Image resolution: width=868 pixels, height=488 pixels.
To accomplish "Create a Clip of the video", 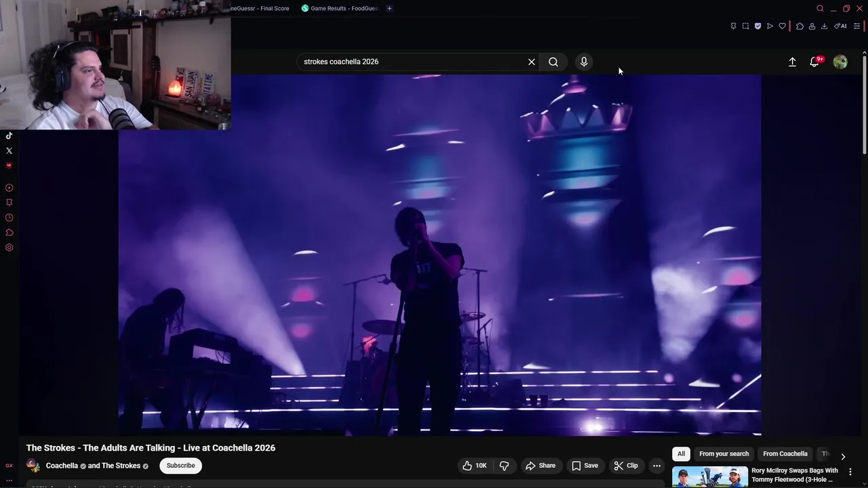I will (626, 466).
